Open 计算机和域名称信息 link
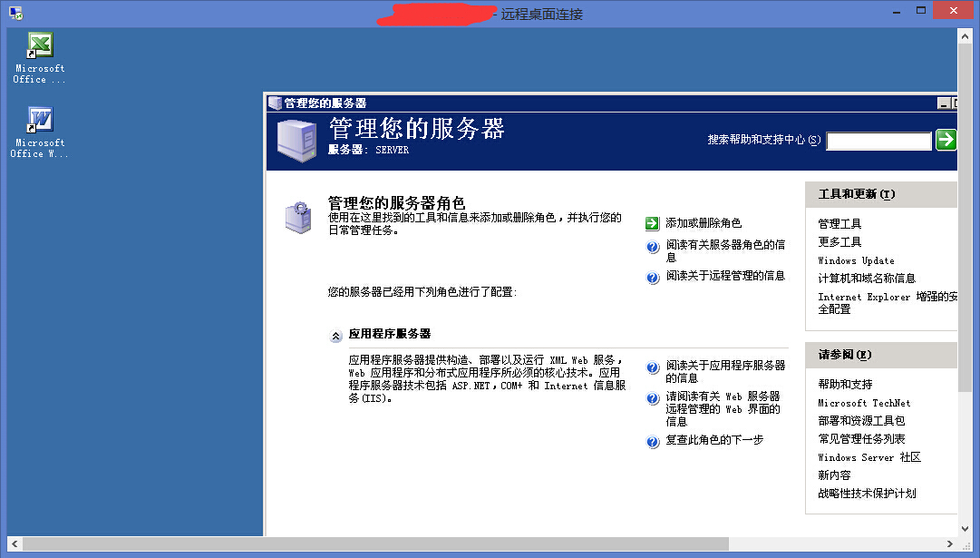 [867, 278]
